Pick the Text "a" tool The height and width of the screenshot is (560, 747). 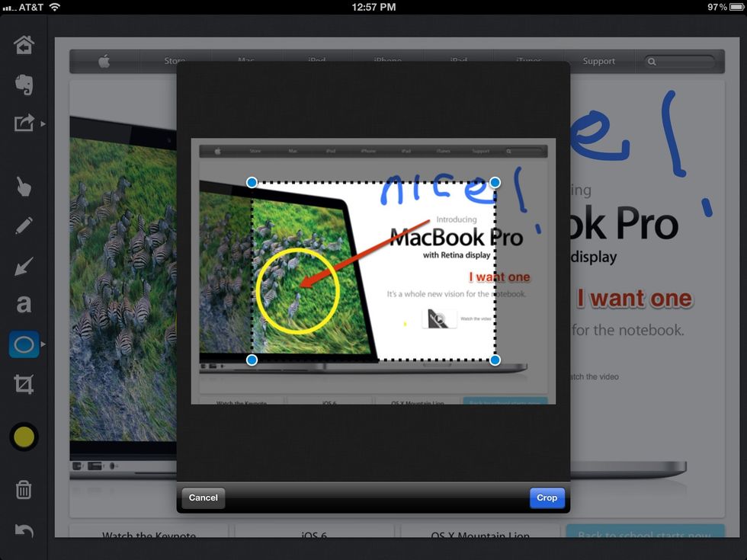[24, 305]
